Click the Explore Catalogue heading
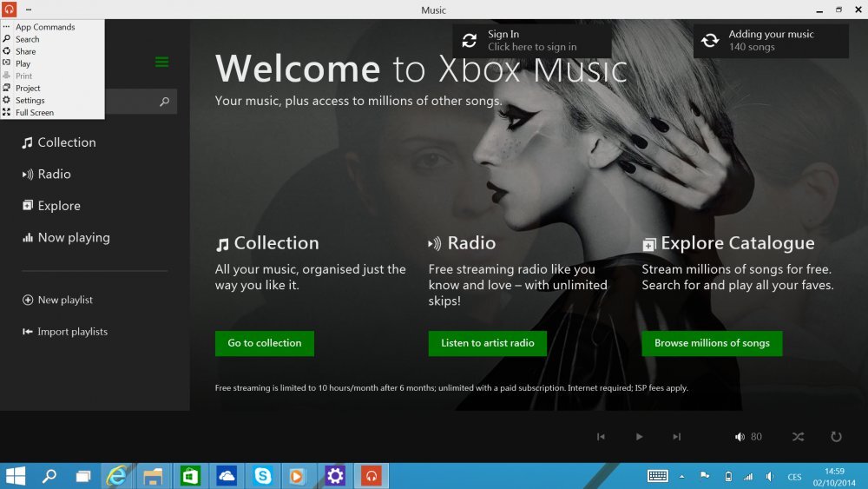The image size is (868, 489). 728,242
